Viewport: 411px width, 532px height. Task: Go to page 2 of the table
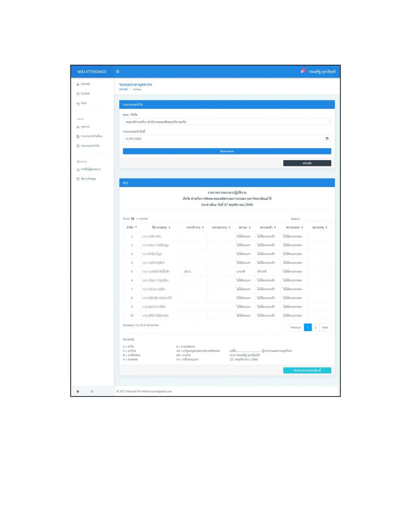tap(316, 327)
